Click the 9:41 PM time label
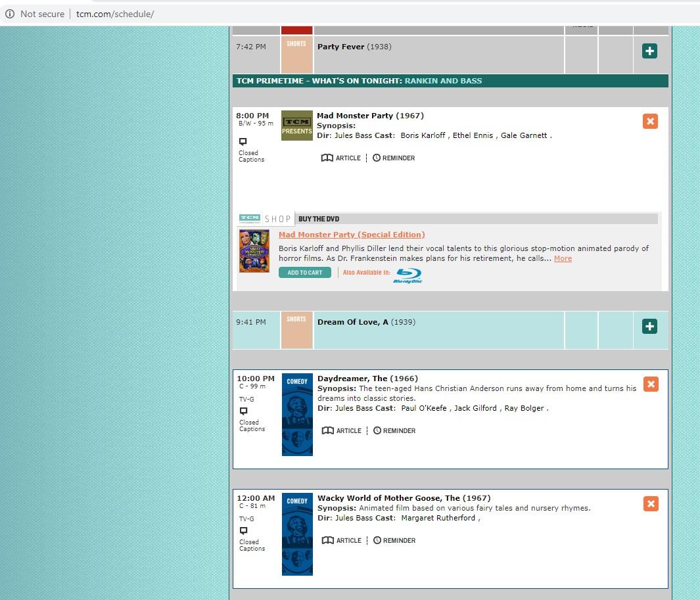This screenshot has width=700, height=600. pyautogui.click(x=251, y=322)
